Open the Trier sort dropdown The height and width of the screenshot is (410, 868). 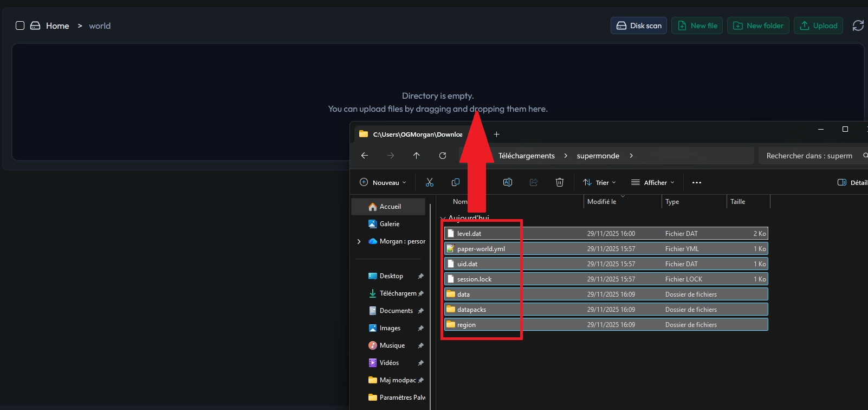coord(599,183)
